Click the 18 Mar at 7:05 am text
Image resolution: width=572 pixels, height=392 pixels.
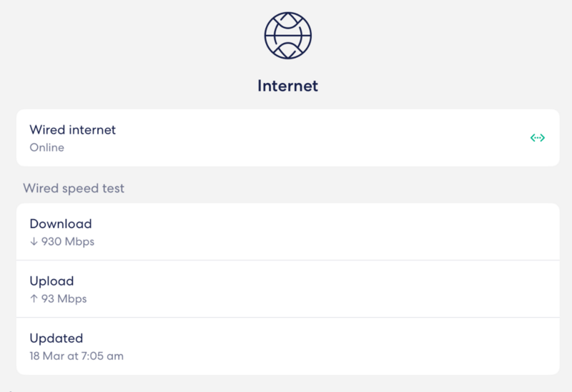pos(77,356)
